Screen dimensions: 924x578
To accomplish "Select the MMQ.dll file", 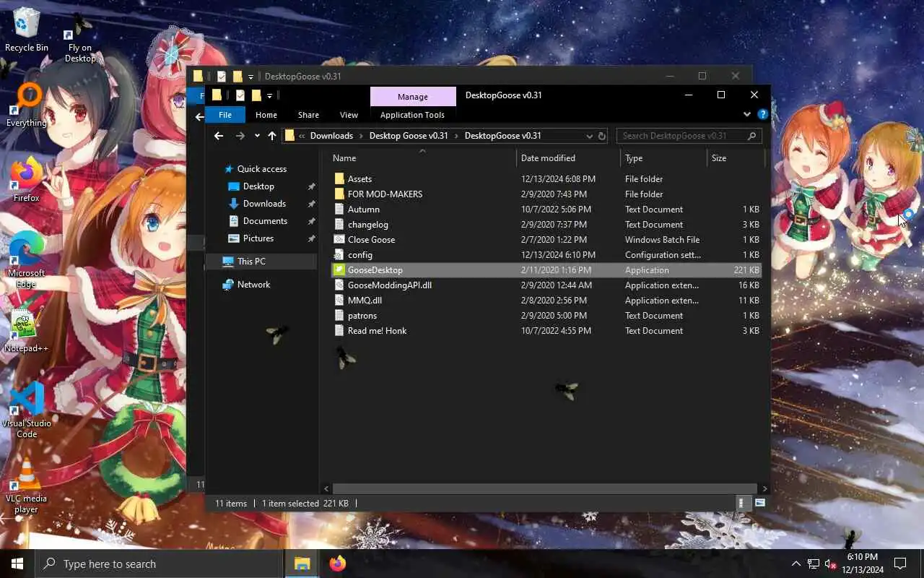I will tap(365, 300).
